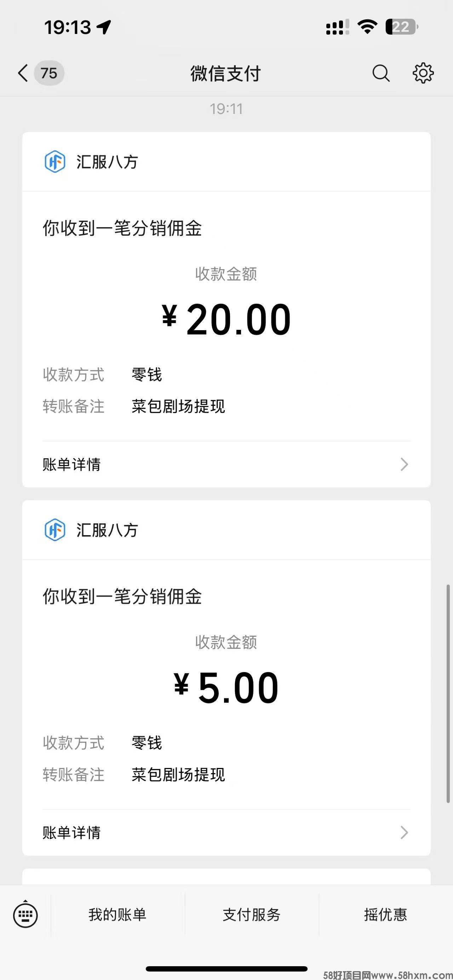The width and height of the screenshot is (453, 980).
Task: Tap 汇服八方 logo in first card
Action: pyautogui.click(x=55, y=162)
